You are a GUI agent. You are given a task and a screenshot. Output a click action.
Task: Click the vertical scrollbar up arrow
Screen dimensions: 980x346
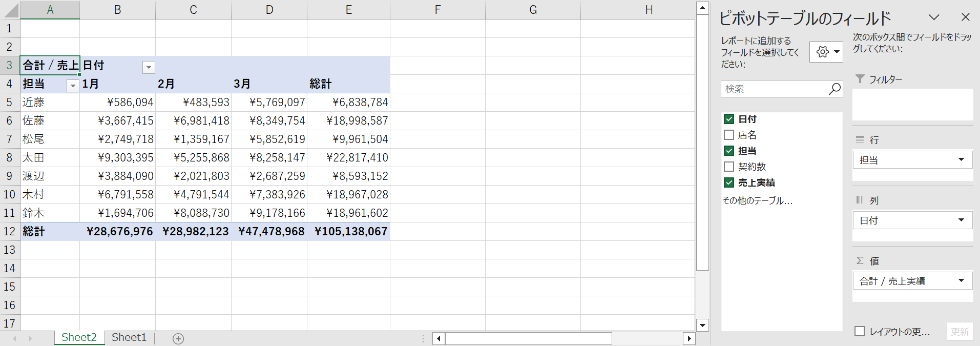click(702, 8)
